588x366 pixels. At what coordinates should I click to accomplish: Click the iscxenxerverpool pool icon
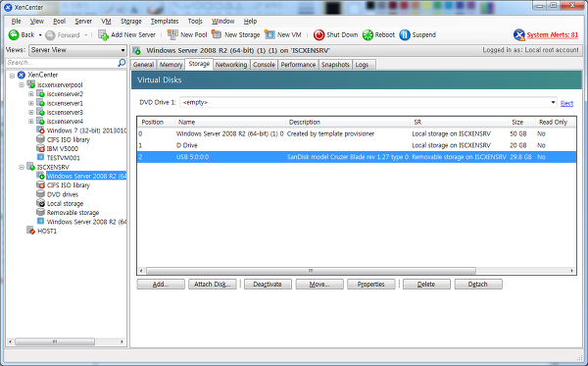(30, 84)
